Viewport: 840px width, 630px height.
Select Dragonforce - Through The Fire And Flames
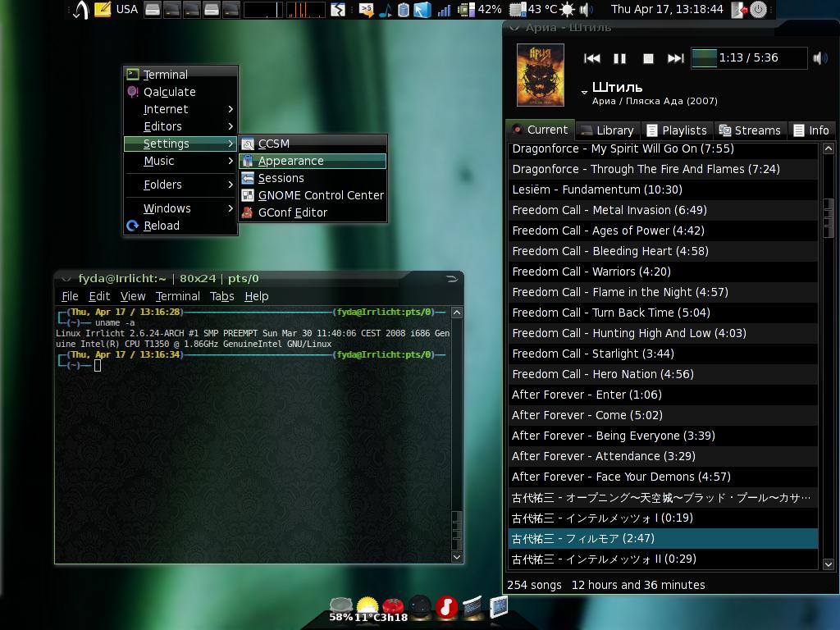(663, 169)
